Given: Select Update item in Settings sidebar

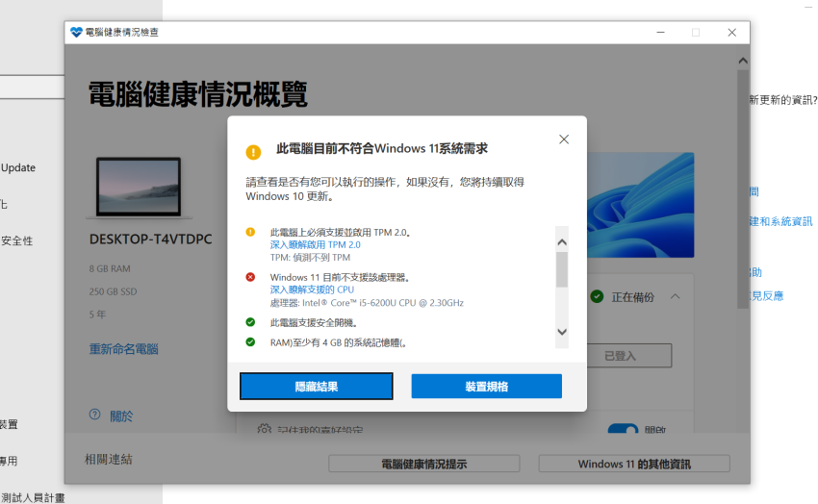Looking at the screenshot, I should (x=18, y=167).
